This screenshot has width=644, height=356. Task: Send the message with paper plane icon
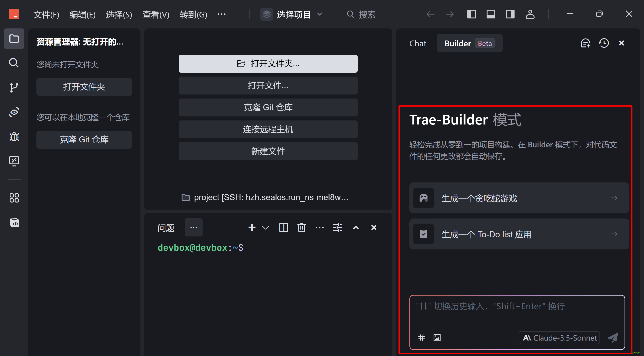[613, 338]
